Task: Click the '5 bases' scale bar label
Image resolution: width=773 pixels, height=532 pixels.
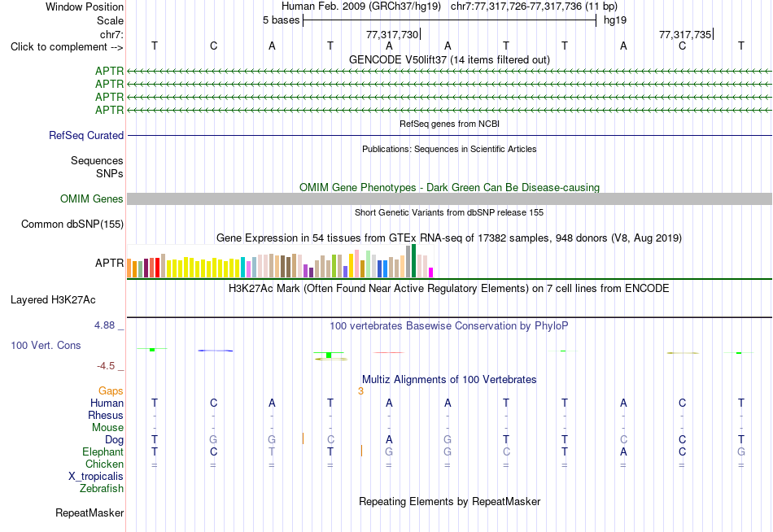Action: click(281, 20)
